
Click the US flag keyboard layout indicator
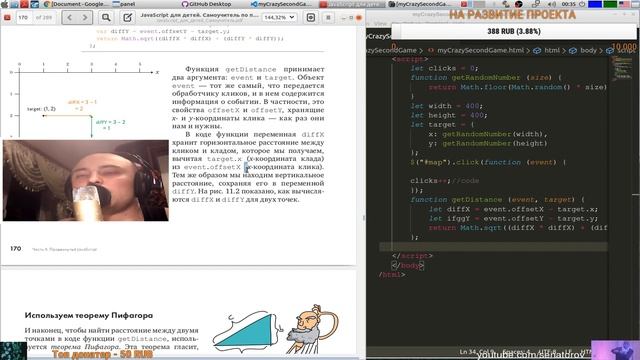[x=624, y=4]
